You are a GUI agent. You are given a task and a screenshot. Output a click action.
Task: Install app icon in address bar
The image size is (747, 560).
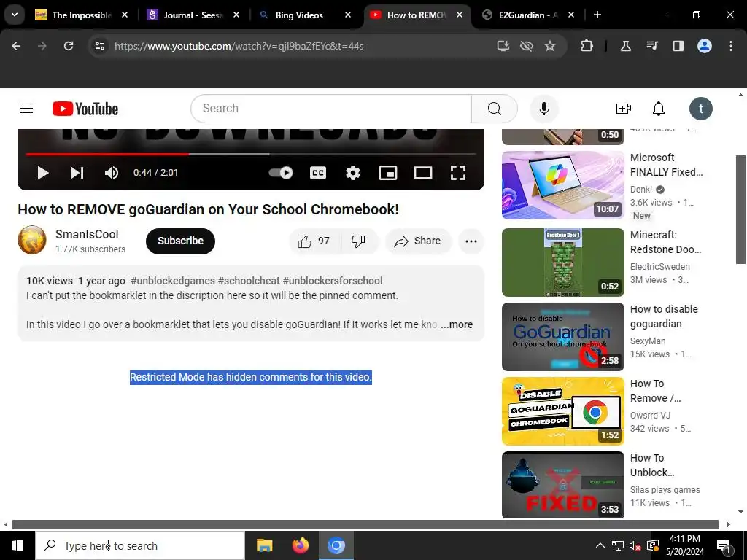click(x=503, y=46)
